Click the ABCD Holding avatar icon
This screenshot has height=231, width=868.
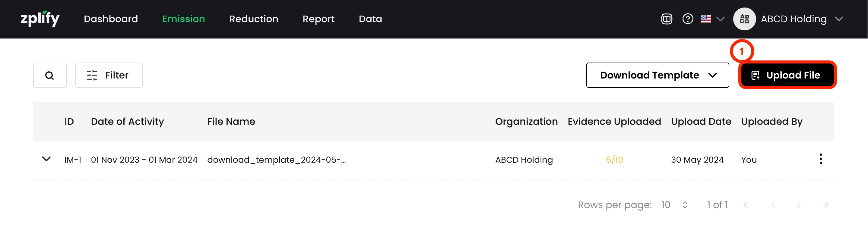744,19
